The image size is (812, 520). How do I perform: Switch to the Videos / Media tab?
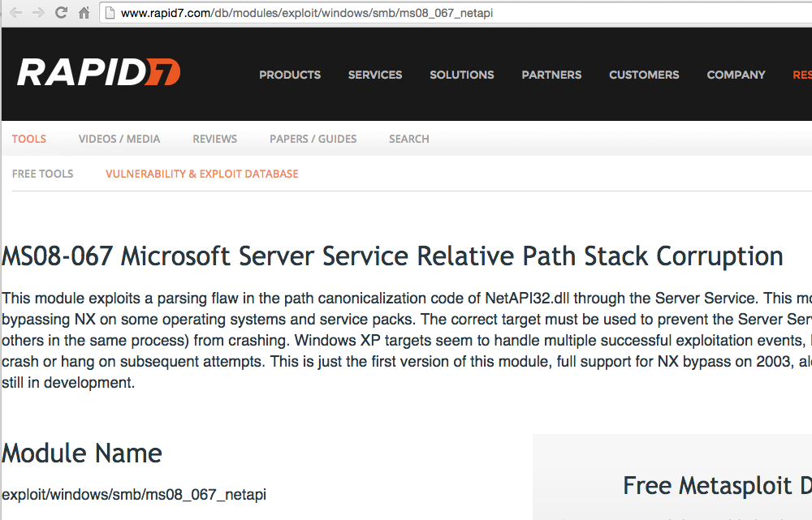[x=119, y=139]
